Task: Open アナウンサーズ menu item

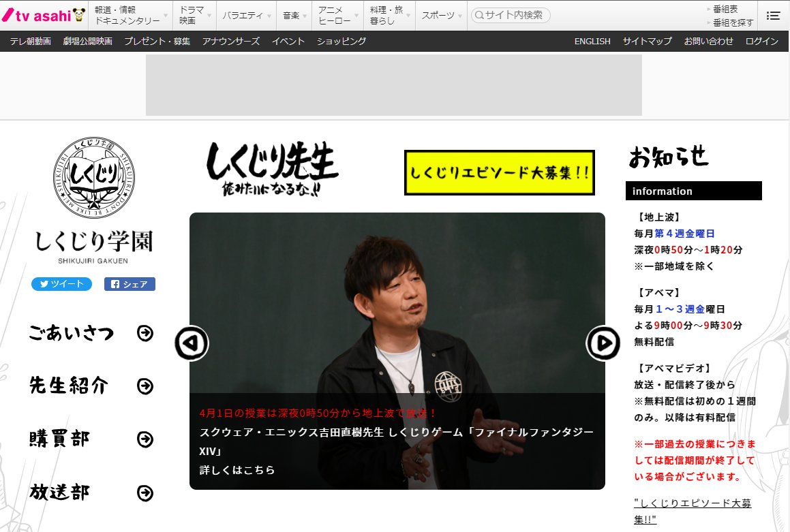Action: pos(231,42)
